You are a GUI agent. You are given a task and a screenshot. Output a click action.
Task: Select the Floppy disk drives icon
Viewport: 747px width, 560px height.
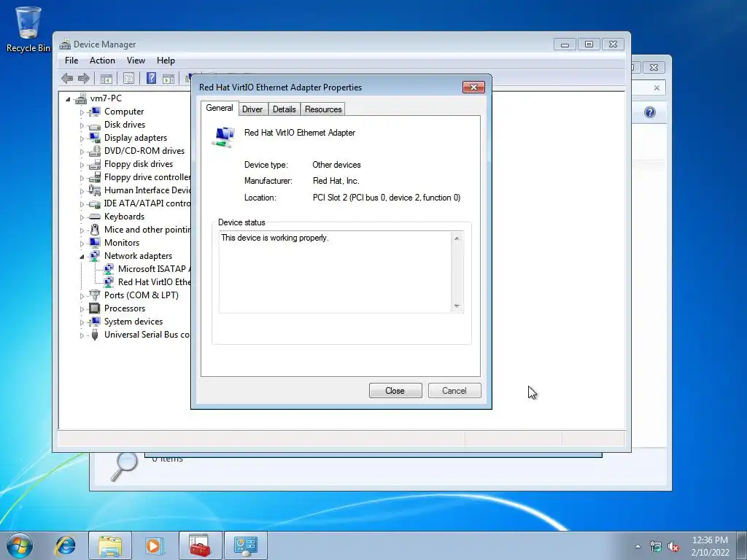pos(96,164)
